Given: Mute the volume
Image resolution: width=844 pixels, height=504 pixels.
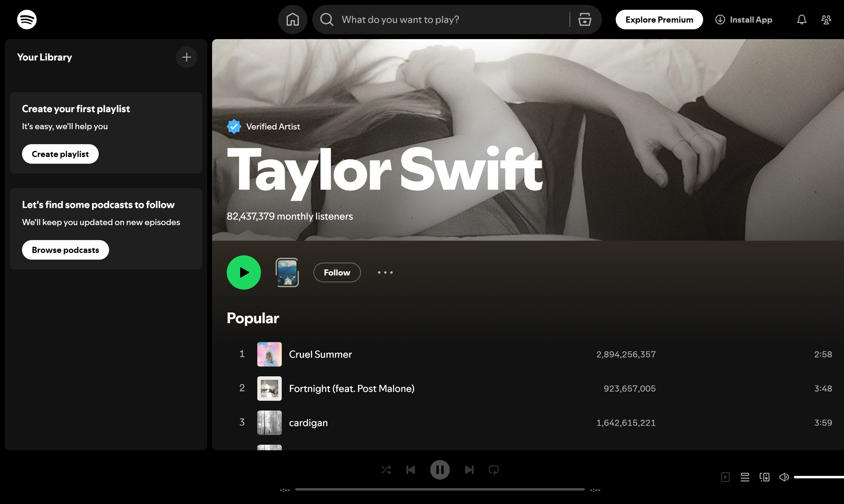Looking at the screenshot, I should tap(784, 477).
